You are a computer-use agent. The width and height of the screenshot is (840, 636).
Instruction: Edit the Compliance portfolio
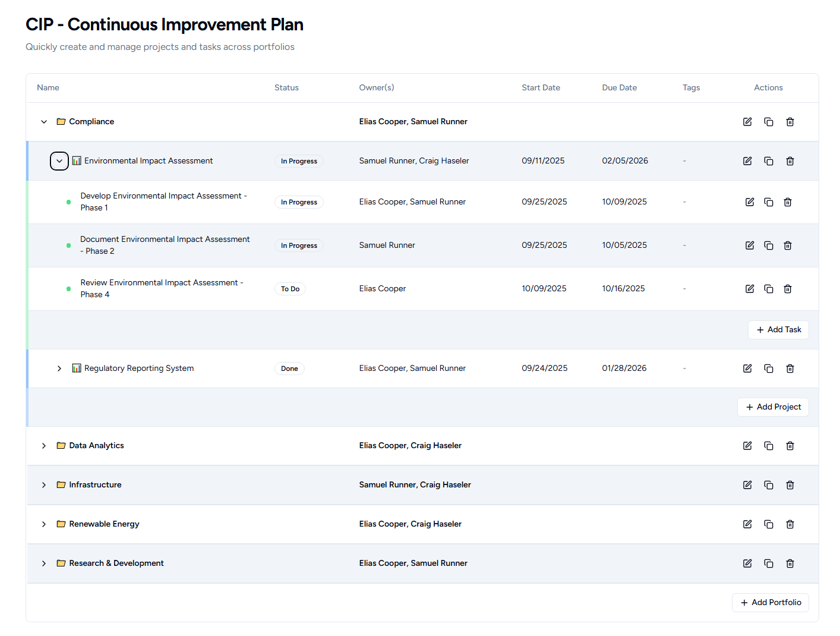(x=747, y=122)
